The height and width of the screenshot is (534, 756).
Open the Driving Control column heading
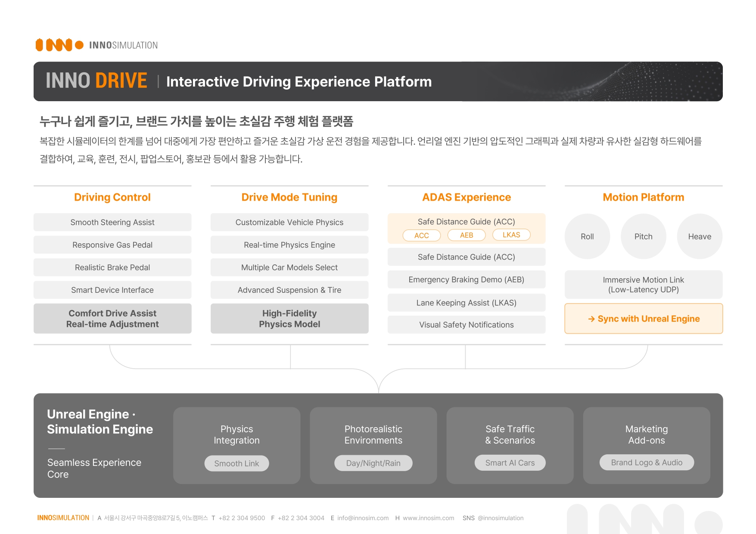(x=112, y=197)
